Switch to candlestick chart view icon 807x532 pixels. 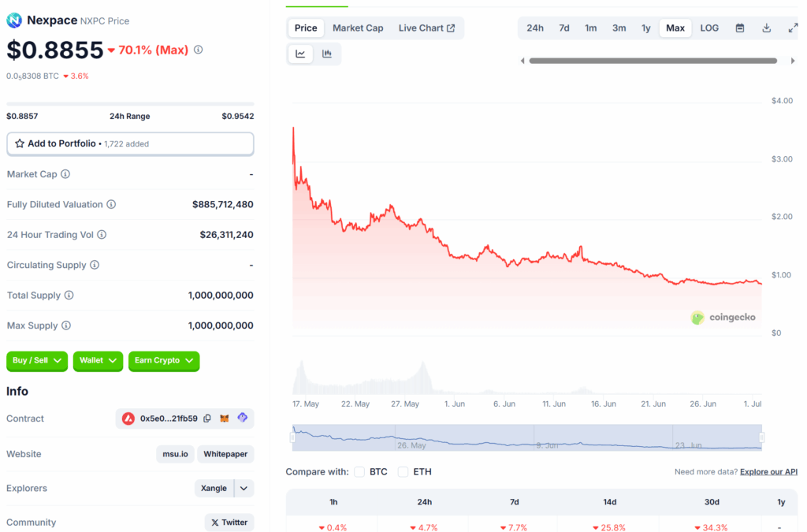pyautogui.click(x=327, y=54)
